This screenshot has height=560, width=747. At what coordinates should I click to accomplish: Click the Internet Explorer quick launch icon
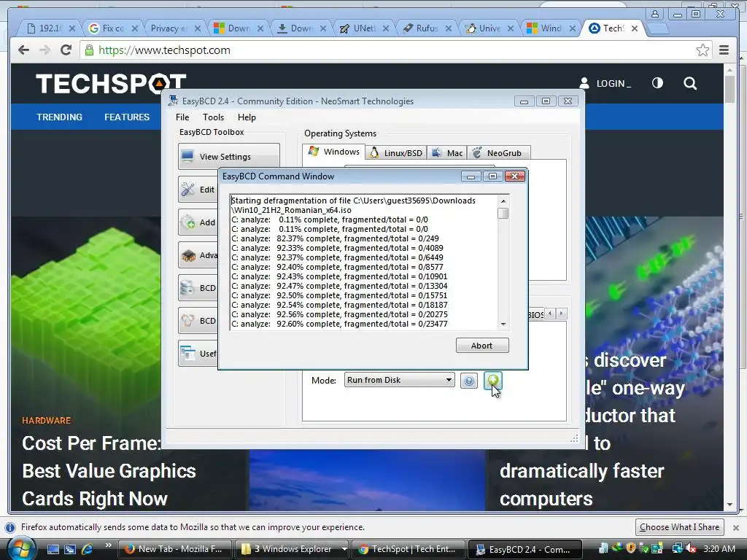87,549
